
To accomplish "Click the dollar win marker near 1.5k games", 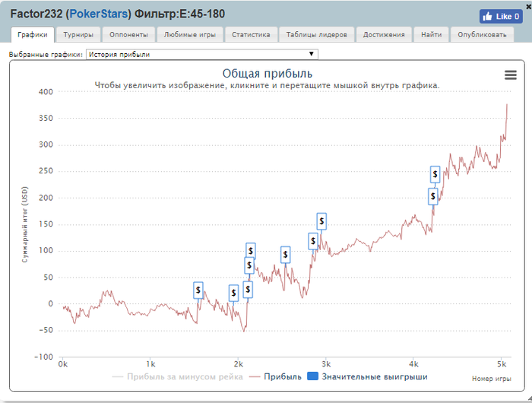I will click(x=198, y=290).
